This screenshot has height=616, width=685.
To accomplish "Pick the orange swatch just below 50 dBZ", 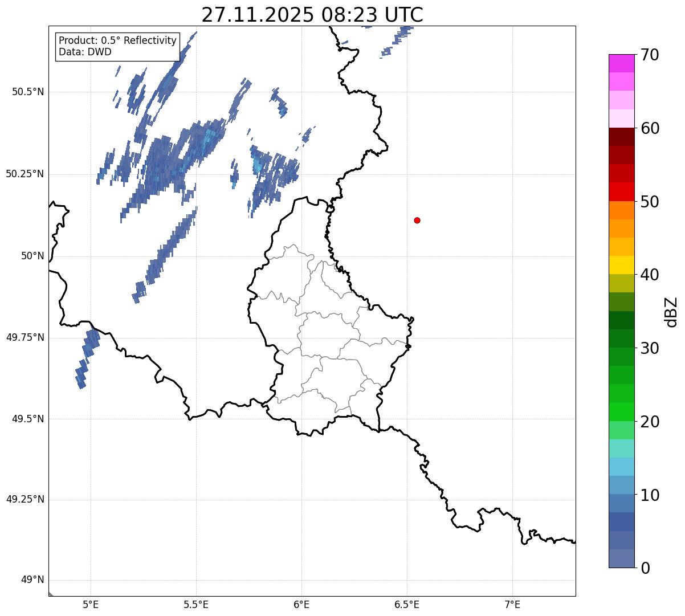I will 621,210.
